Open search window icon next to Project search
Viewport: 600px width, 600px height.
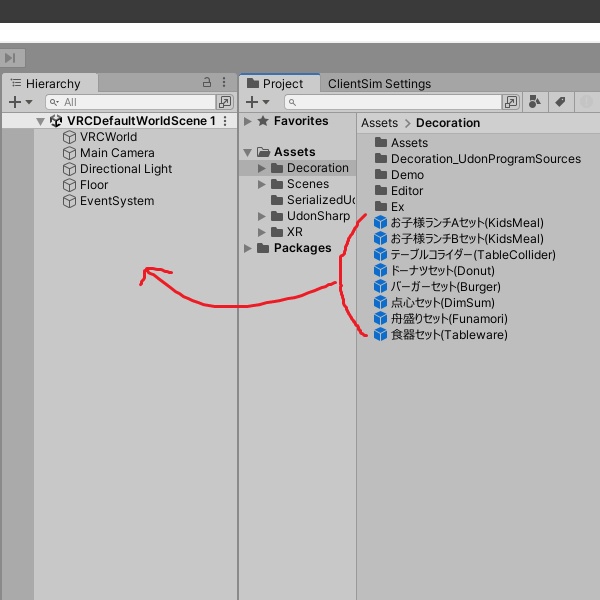tap(511, 102)
